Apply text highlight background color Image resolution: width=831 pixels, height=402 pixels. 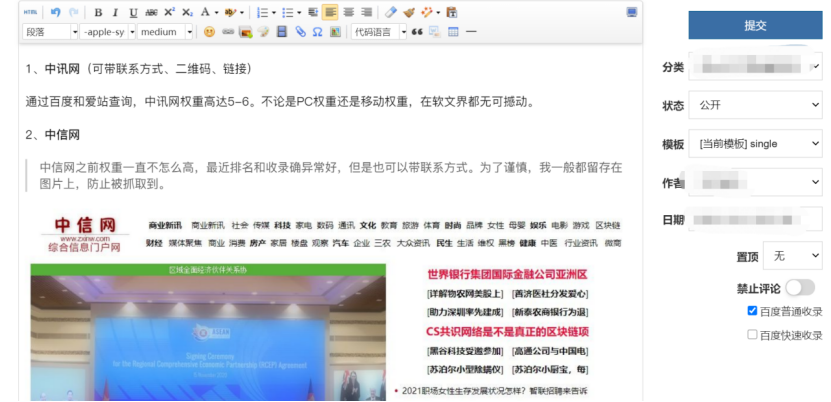click(231, 12)
